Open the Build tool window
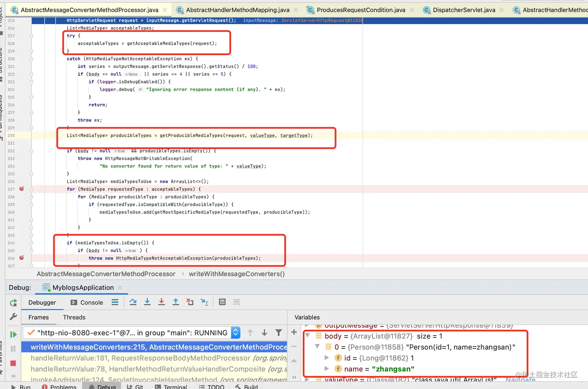Image resolution: width=588 pixels, height=389 pixels. tap(246, 386)
